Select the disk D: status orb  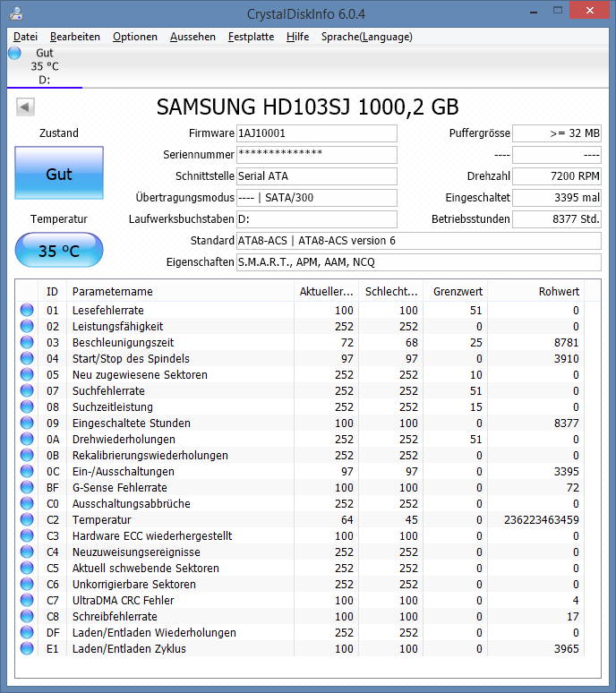pos(14,53)
